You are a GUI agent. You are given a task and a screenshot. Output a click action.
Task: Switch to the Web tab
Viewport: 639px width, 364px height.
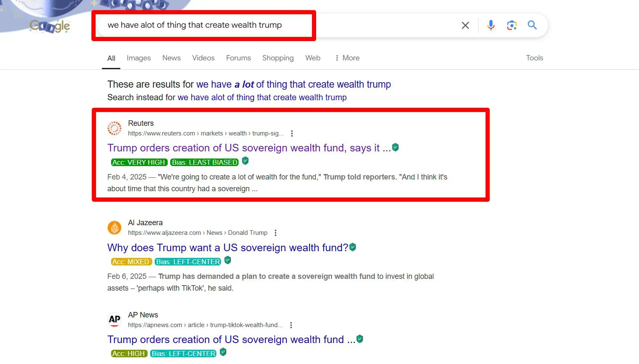tap(313, 58)
